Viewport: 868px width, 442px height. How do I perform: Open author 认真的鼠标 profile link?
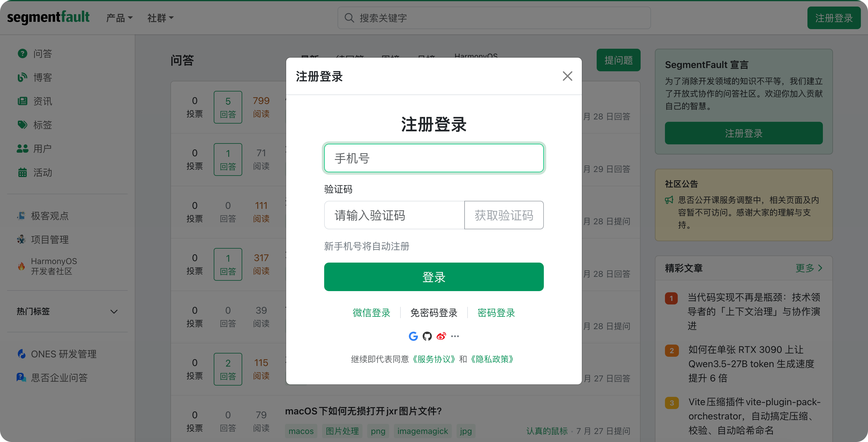click(547, 431)
